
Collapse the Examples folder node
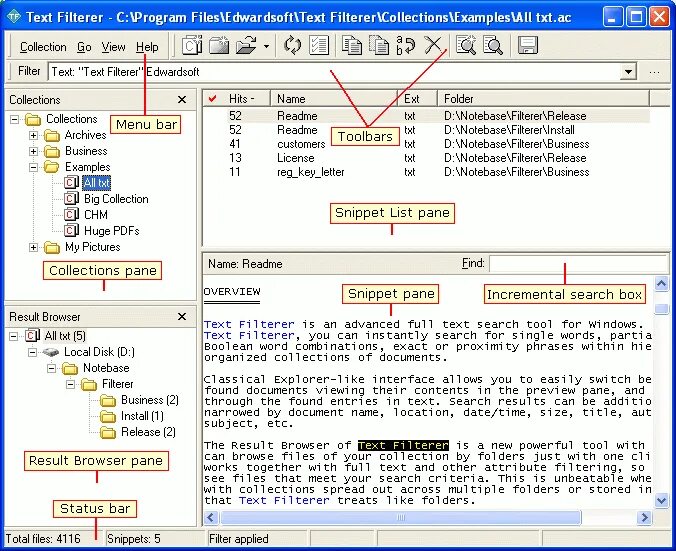click(33, 167)
